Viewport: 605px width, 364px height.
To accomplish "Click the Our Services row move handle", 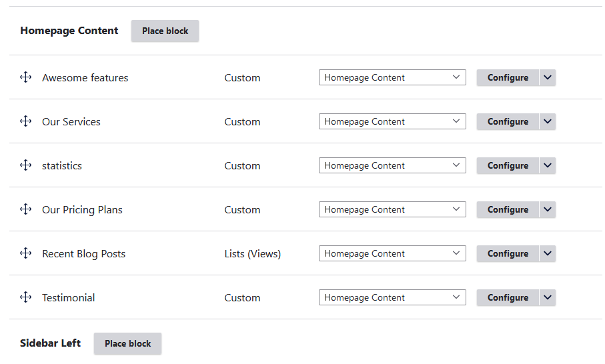I will coord(26,121).
